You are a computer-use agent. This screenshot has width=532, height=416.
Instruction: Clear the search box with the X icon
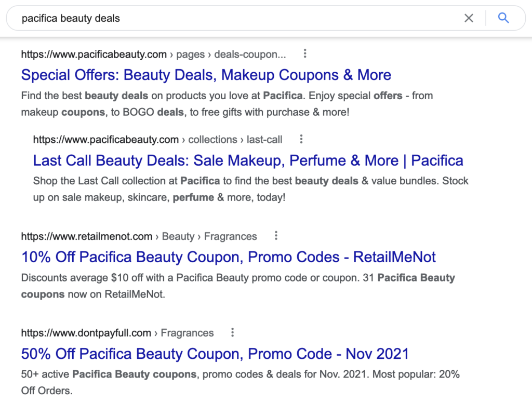pyautogui.click(x=469, y=18)
